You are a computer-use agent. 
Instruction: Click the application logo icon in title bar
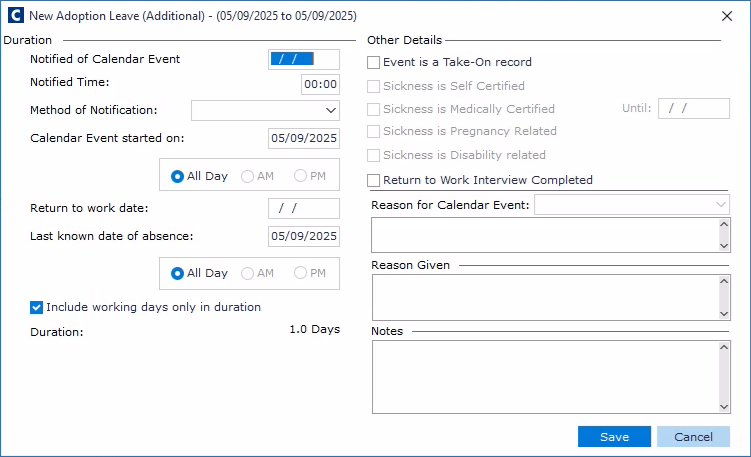15,16
